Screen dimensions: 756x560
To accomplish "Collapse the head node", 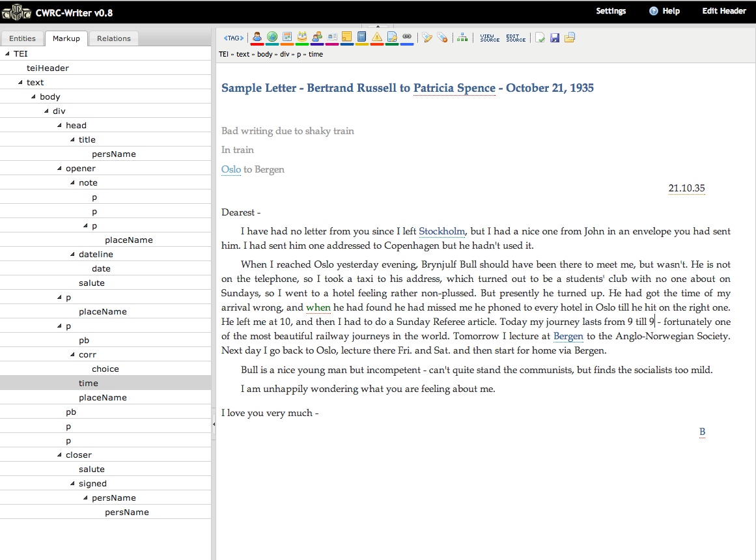I will pyautogui.click(x=59, y=126).
